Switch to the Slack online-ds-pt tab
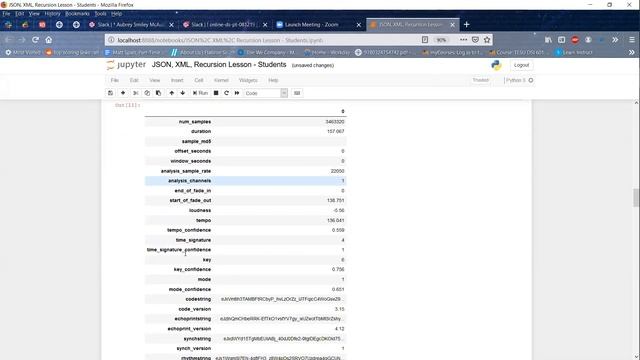Screen dimensions: 640x360 click(x=224, y=25)
